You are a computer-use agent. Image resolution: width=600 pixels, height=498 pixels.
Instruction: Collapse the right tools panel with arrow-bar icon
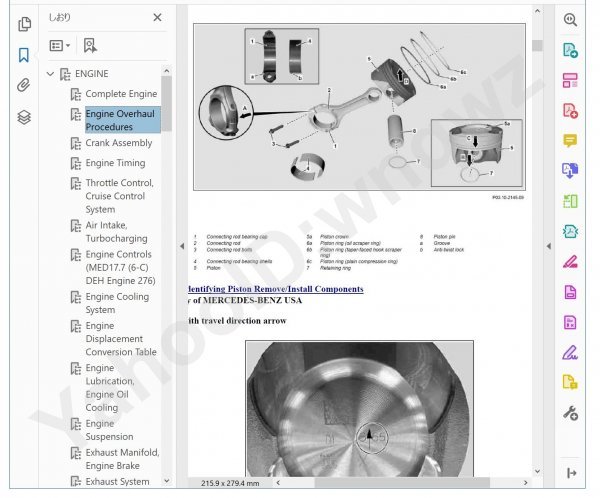571,473
